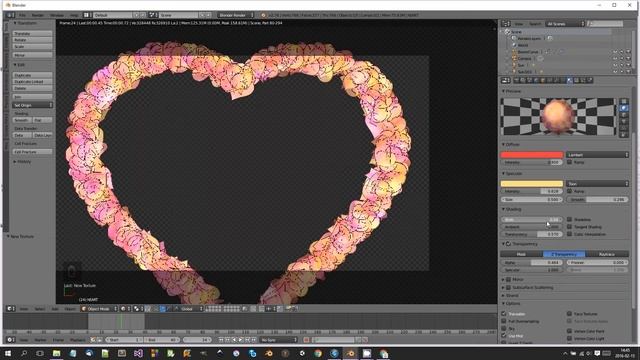Select Mask transparency mode
640x360 pixels.
[x=522, y=254]
